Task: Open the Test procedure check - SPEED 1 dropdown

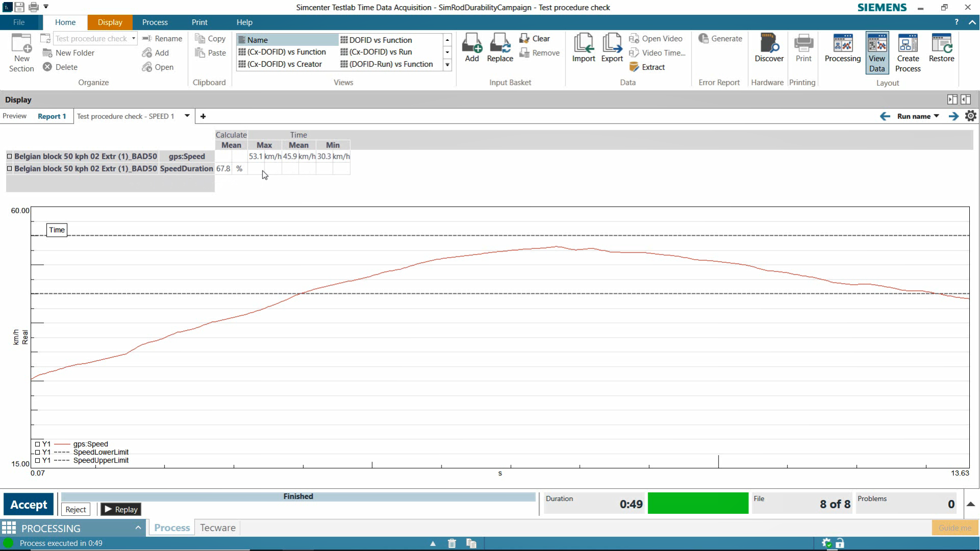Action: pyautogui.click(x=187, y=116)
